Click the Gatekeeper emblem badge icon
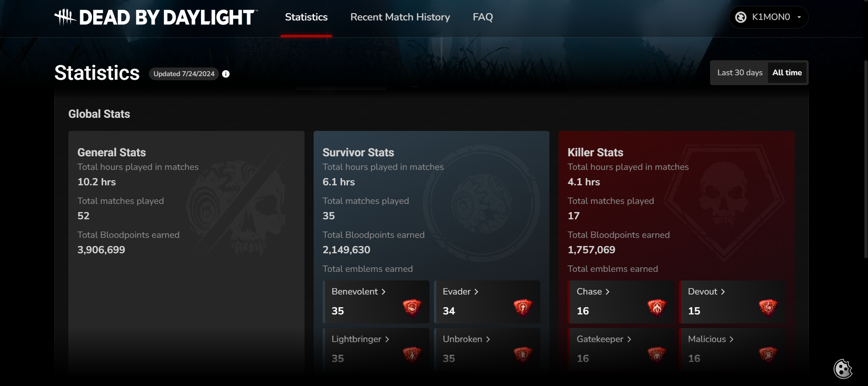This screenshot has height=386, width=868. click(x=657, y=355)
